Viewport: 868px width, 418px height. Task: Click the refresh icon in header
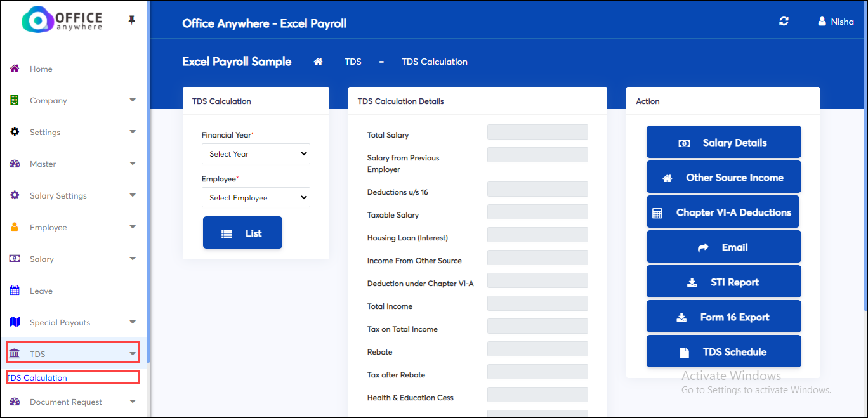784,22
